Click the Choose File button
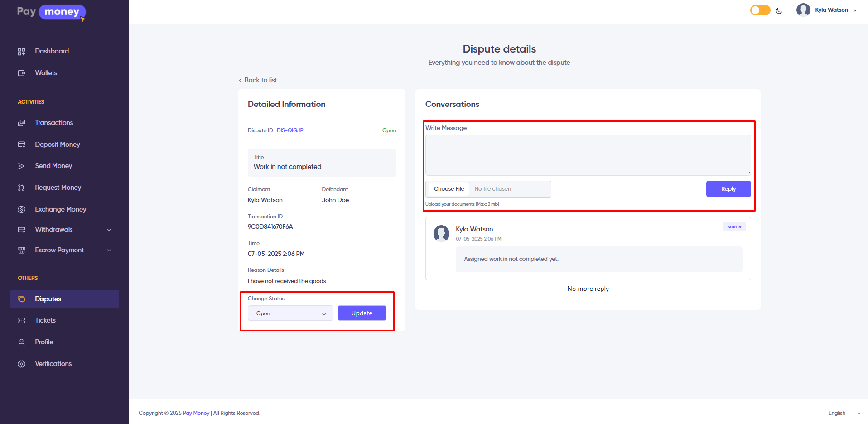868x424 pixels. 449,189
